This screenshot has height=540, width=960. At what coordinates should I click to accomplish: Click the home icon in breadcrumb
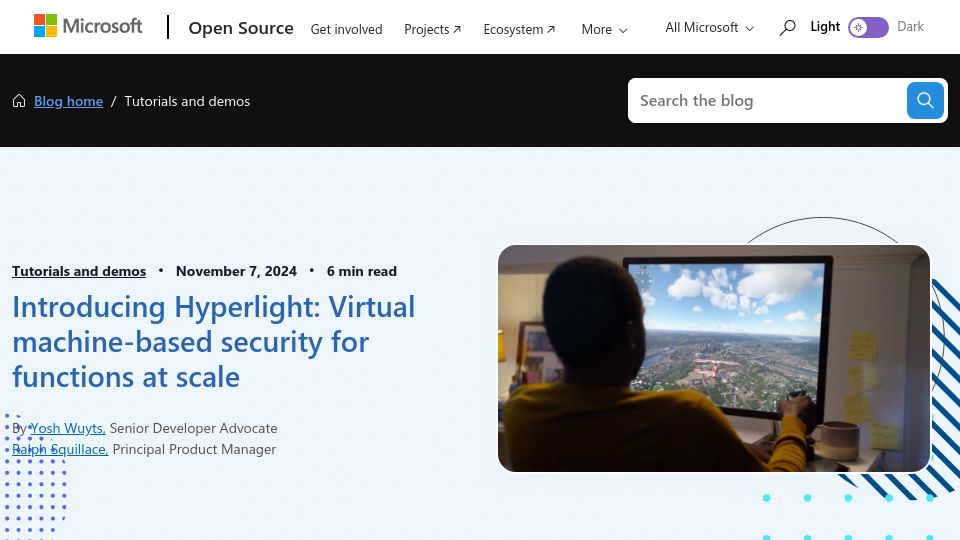point(19,101)
